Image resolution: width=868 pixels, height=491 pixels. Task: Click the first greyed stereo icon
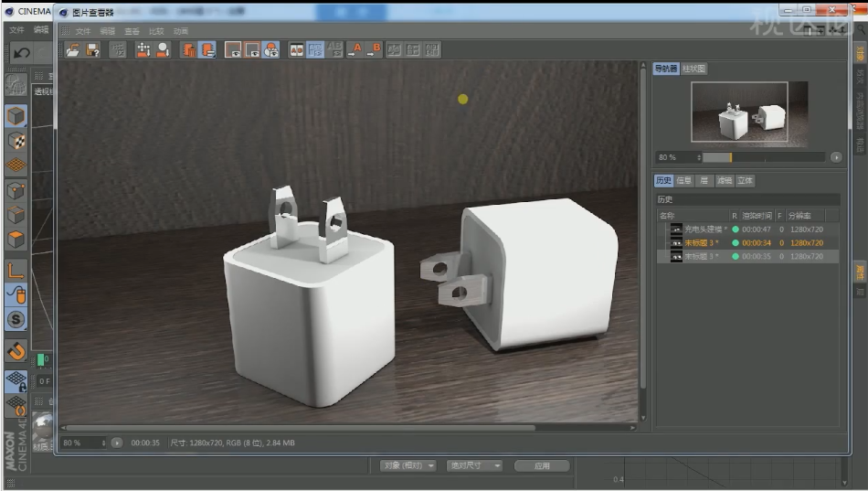tap(394, 50)
